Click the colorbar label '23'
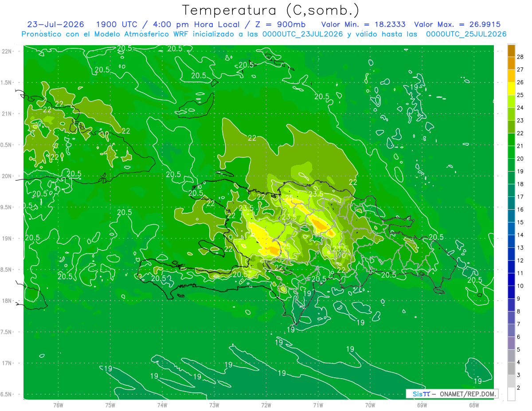The image size is (532, 411). pyautogui.click(x=520, y=121)
